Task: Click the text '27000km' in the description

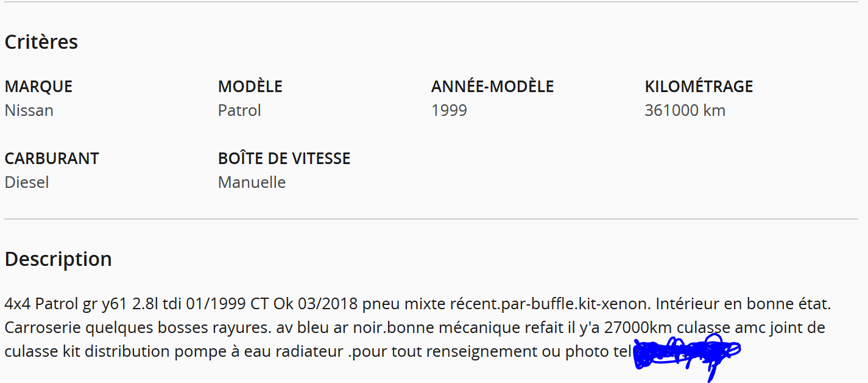Action: tap(638, 328)
